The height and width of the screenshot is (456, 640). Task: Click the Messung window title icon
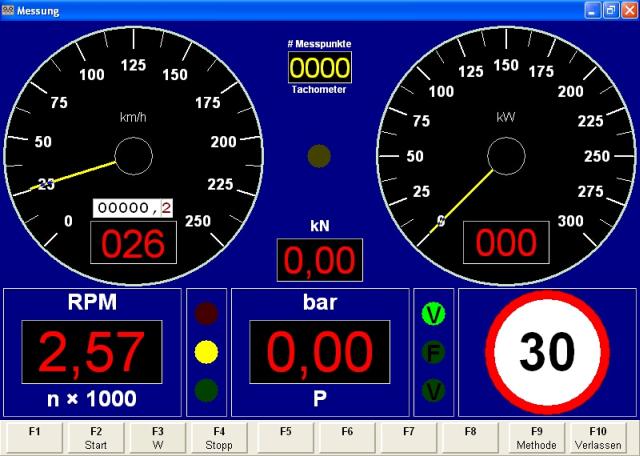pyautogui.click(x=8, y=10)
